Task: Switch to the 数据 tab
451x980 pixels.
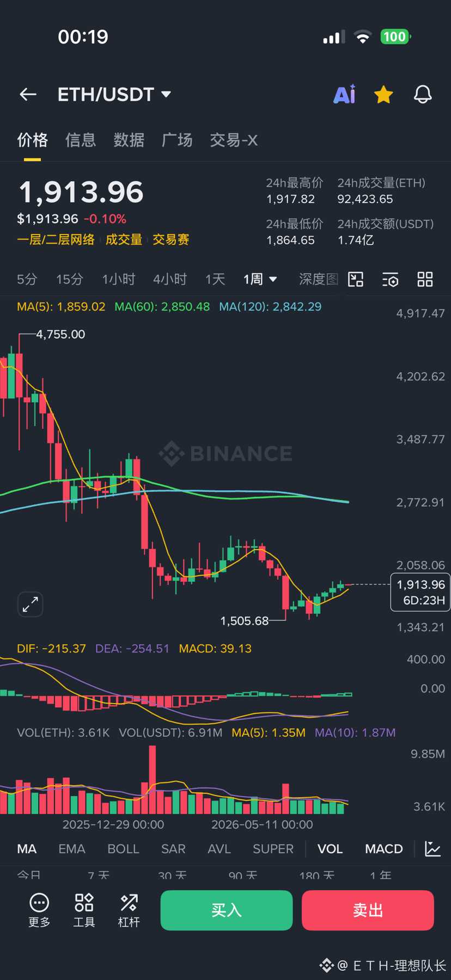Action: point(129,140)
